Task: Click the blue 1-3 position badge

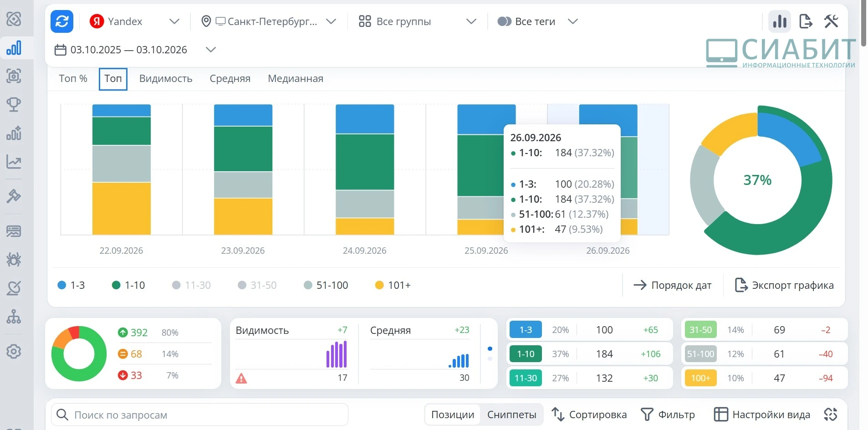Action: tap(526, 330)
